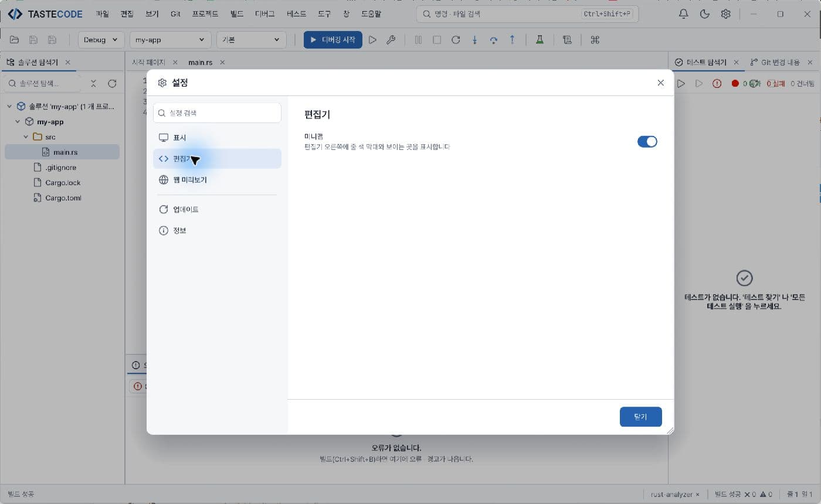Close the settings dialog with the X icon
821x504 pixels.
(x=660, y=83)
